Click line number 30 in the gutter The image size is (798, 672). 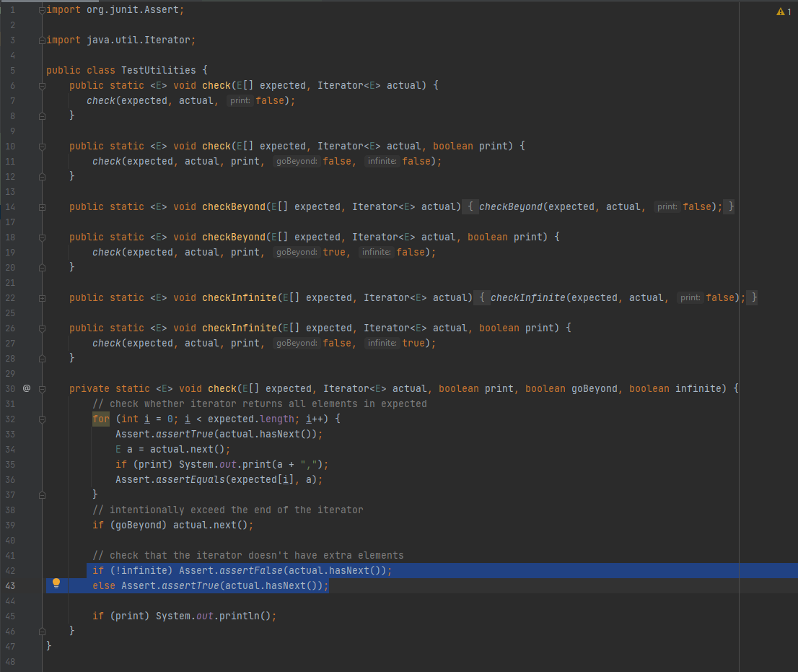pos(10,388)
